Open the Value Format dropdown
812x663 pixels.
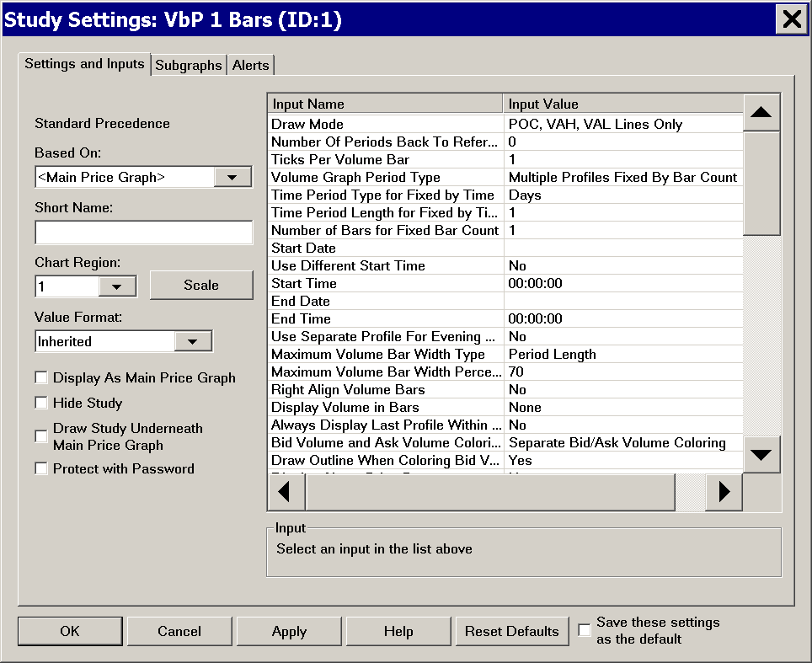pos(193,341)
